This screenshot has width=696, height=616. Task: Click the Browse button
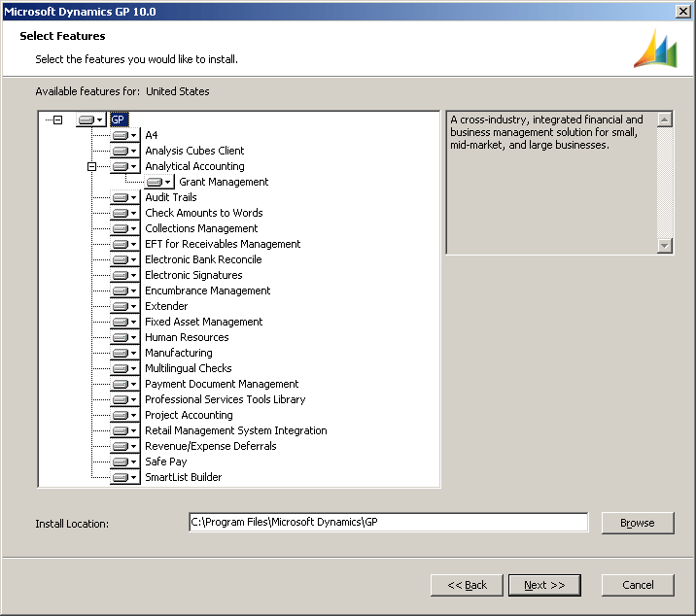(x=638, y=523)
